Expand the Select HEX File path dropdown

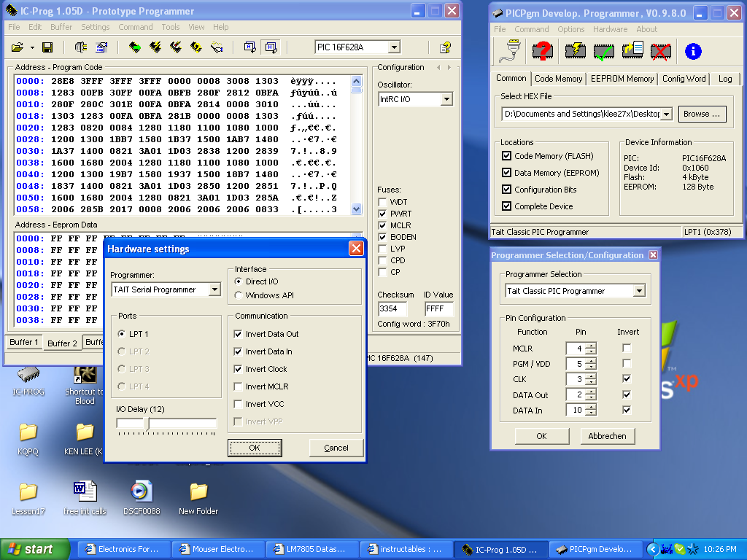(x=666, y=114)
